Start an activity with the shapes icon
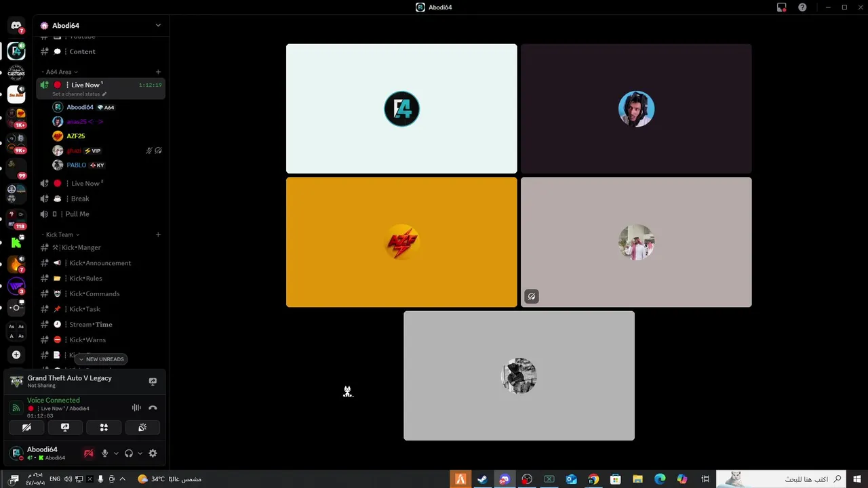This screenshot has width=868, height=488. [104, 428]
